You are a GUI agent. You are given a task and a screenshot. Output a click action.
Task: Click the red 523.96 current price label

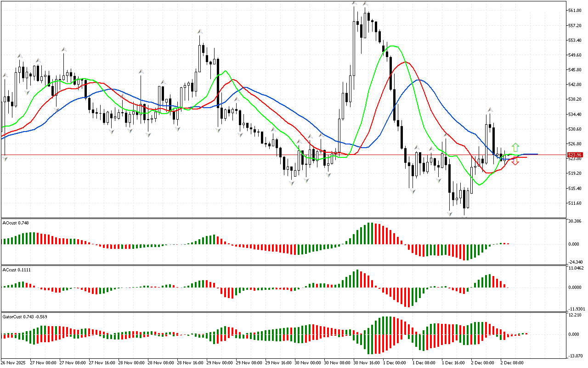pos(575,155)
